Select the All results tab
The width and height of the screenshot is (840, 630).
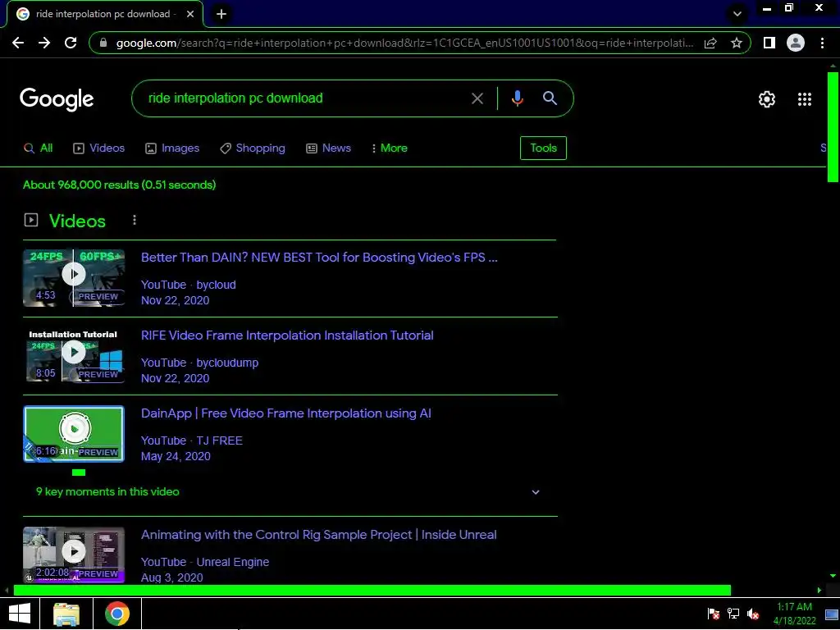(x=38, y=148)
